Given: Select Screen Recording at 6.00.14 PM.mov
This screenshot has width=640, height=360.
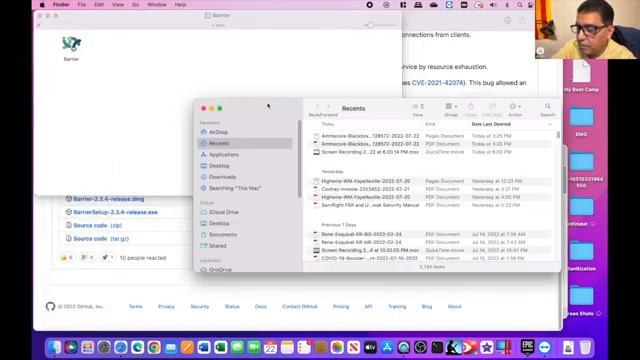Looking at the screenshot, I should (x=432, y=152).
